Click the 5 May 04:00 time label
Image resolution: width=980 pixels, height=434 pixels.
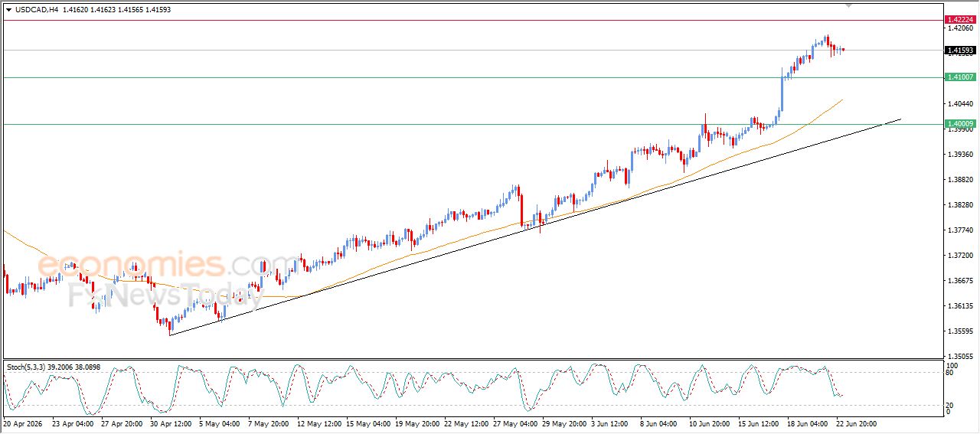pos(219,423)
